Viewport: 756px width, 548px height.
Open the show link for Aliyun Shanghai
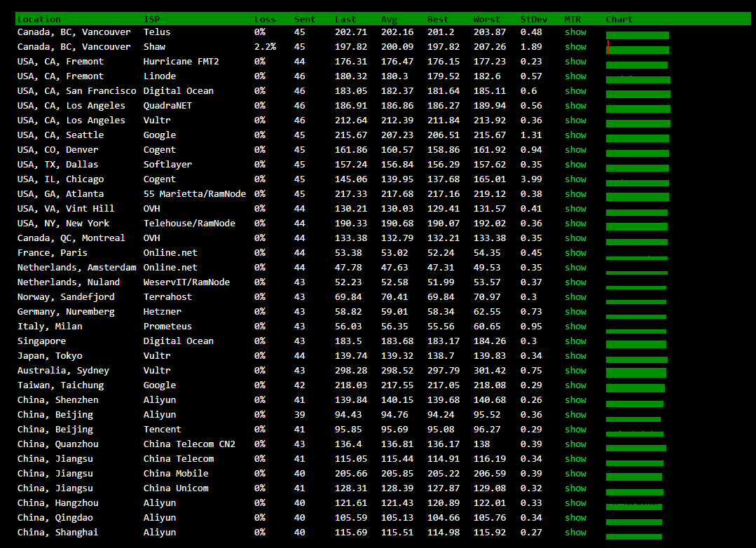575,533
